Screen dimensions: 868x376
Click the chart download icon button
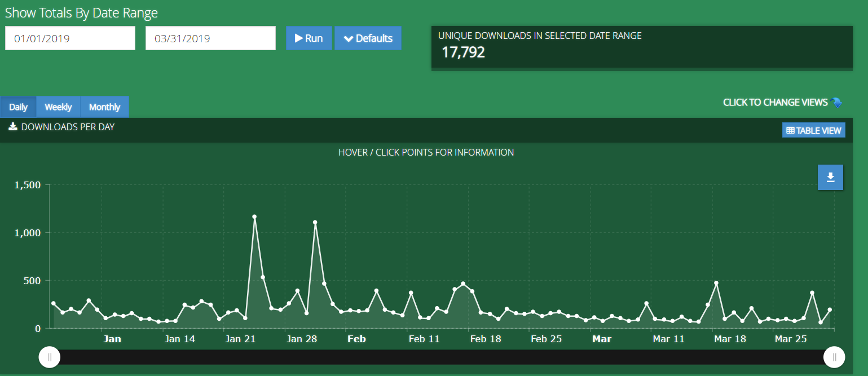click(830, 178)
